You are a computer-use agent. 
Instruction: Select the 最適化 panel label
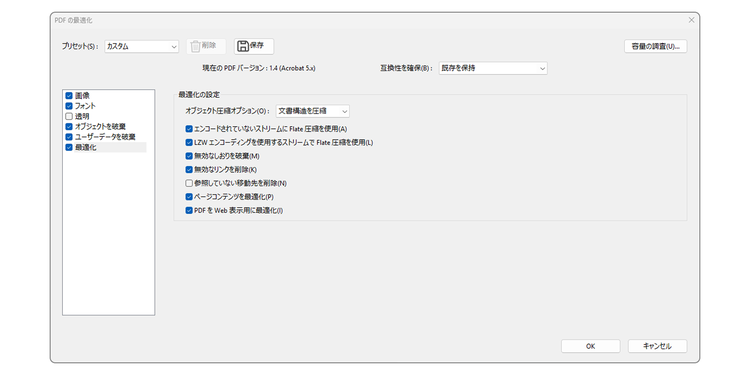pos(86,147)
